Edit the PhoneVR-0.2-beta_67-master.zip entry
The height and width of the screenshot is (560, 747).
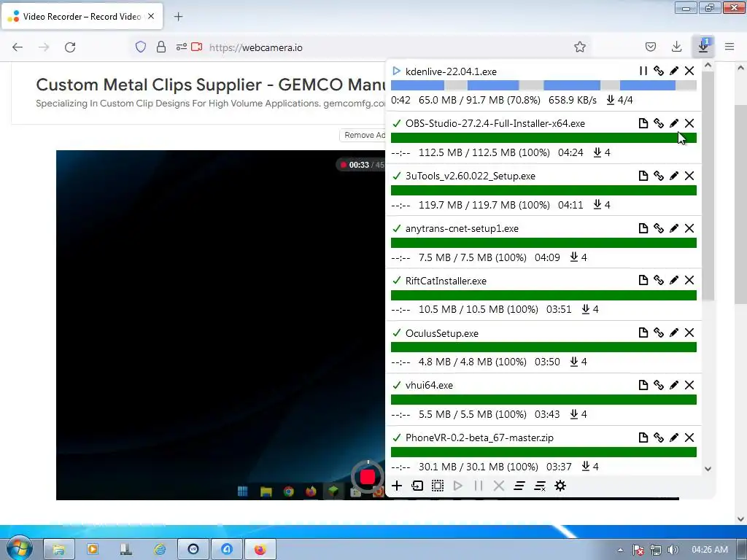(673, 437)
